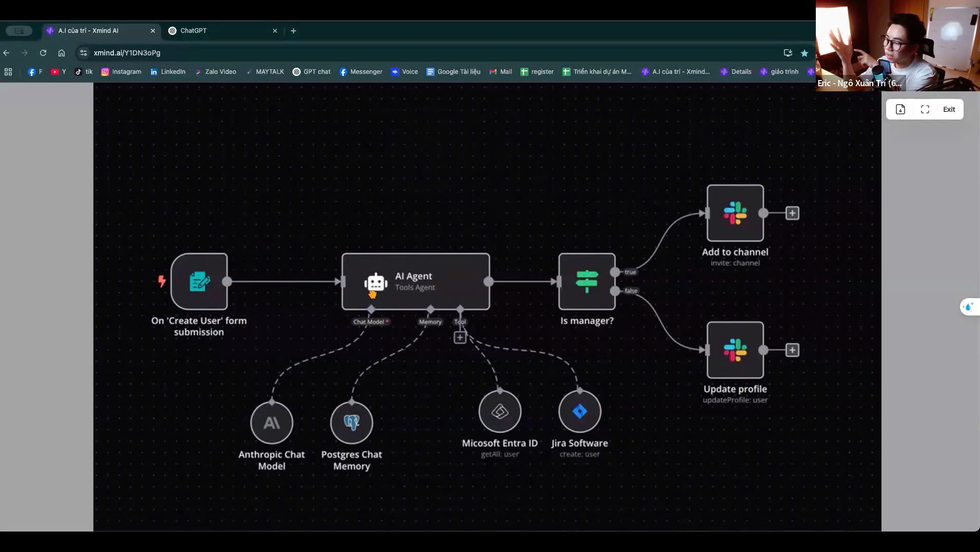This screenshot has height=552, width=980.
Task: Select the Slack 'Add to channel' node
Action: (x=735, y=213)
